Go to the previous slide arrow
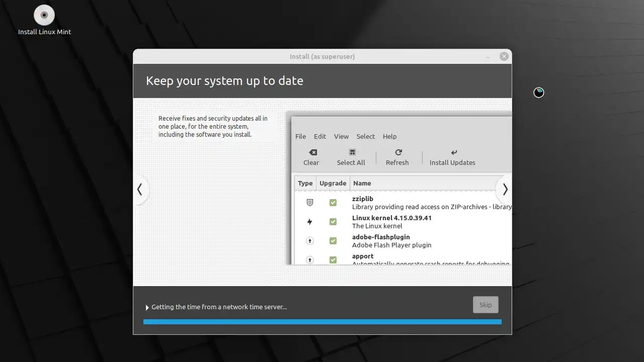 tap(140, 190)
